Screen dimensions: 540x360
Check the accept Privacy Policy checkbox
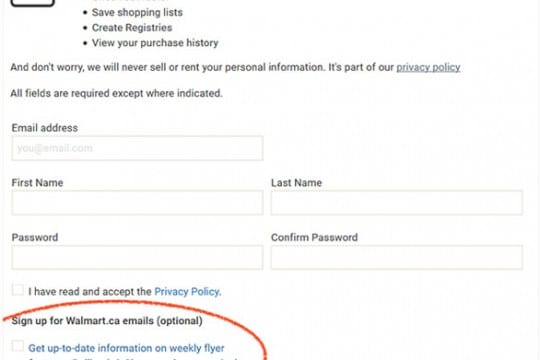pyautogui.click(x=18, y=290)
